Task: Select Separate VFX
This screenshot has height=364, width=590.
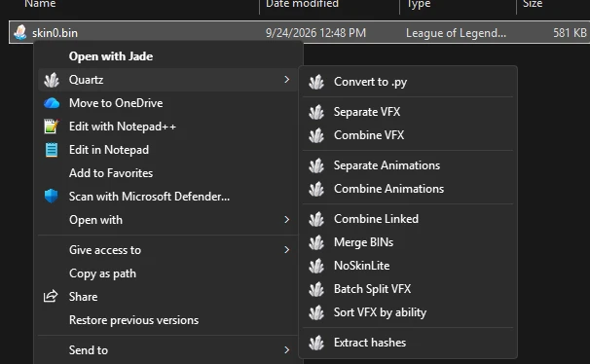Action: (x=408, y=112)
